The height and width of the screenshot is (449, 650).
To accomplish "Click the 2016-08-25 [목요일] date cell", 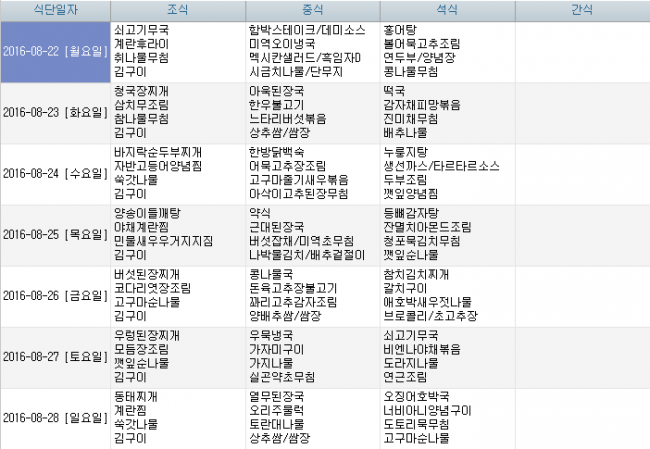I will pyautogui.click(x=54, y=234).
